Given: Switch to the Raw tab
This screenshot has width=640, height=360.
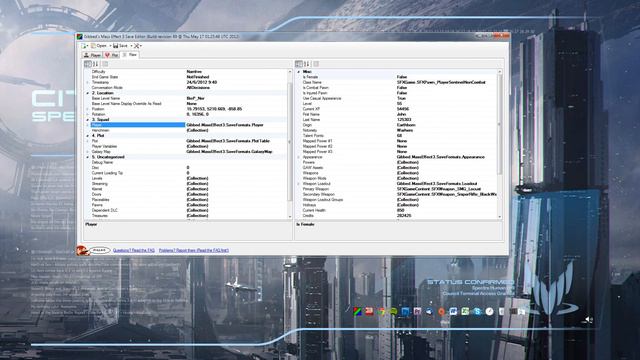Looking at the screenshot, I should click(x=130, y=55).
